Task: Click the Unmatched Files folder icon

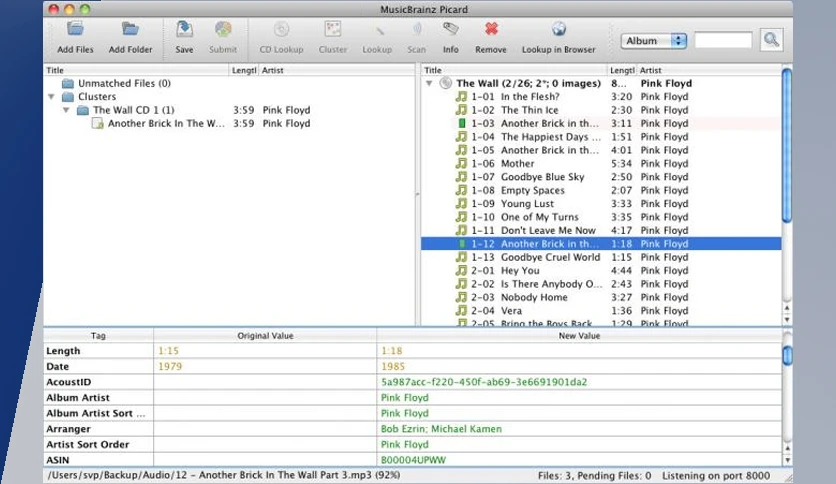Action: (68, 84)
